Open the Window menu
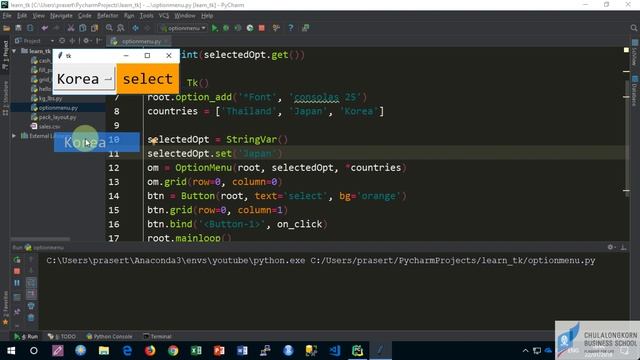640x360 pixels. [184, 16]
